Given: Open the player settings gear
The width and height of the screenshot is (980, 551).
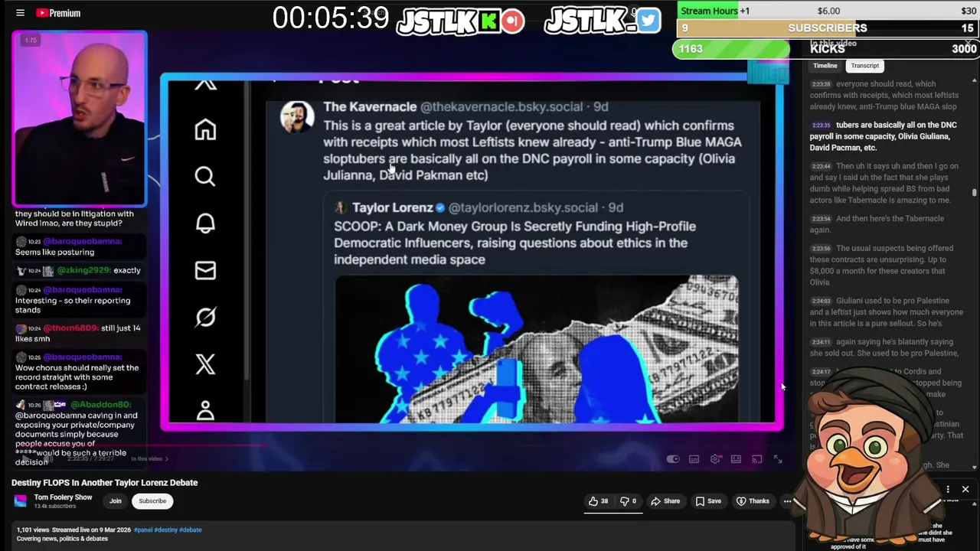Looking at the screenshot, I should click(x=715, y=459).
